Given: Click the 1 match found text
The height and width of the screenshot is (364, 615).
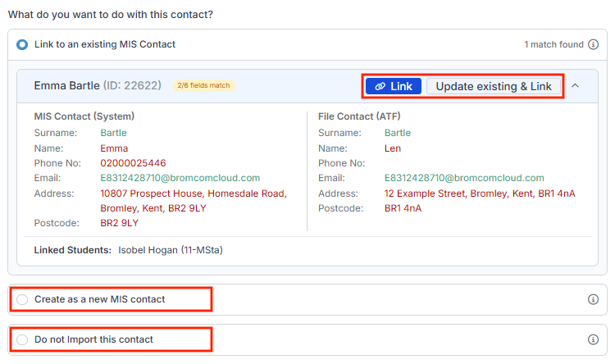Looking at the screenshot, I should tap(553, 44).
